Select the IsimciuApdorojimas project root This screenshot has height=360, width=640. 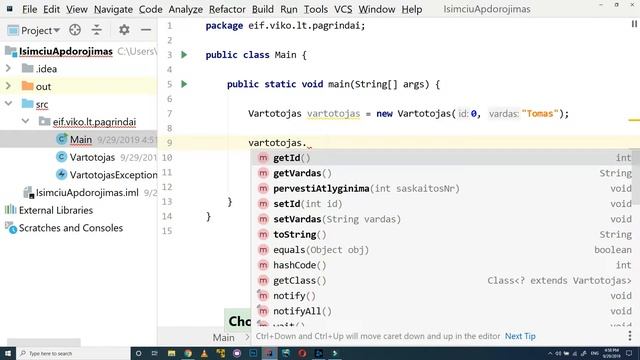[66, 51]
